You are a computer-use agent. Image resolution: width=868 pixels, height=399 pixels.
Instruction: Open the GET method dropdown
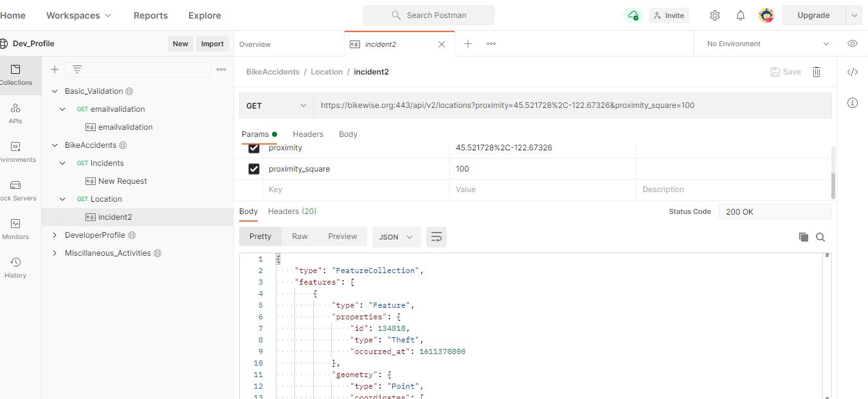pyautogui.click(x=276, y=105)
